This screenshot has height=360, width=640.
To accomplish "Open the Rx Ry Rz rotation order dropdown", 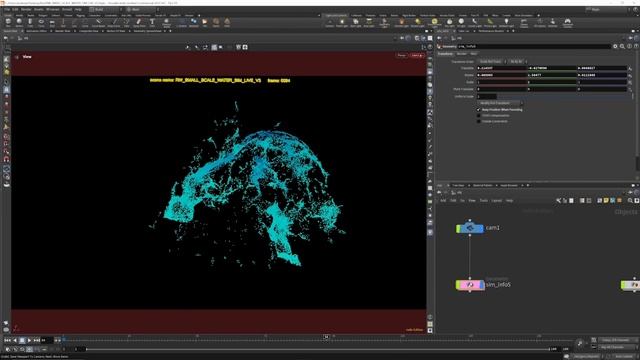I will coord(518,62).
